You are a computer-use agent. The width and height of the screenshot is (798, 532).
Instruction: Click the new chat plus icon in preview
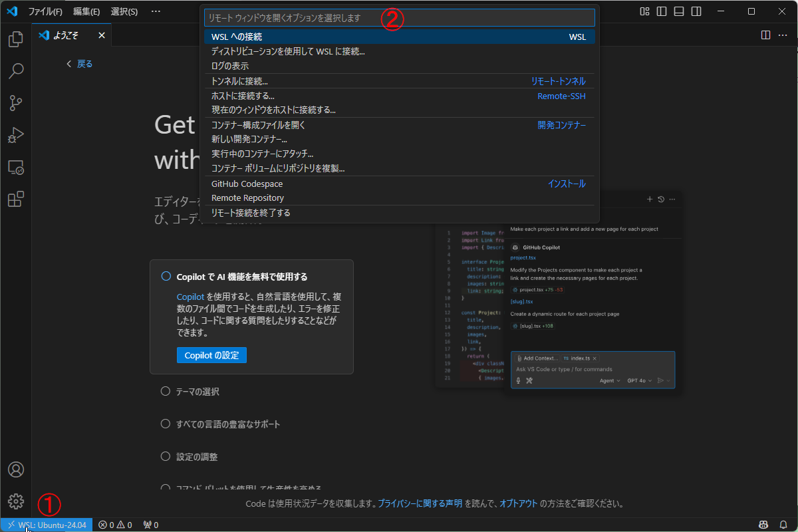pos(650,199)
